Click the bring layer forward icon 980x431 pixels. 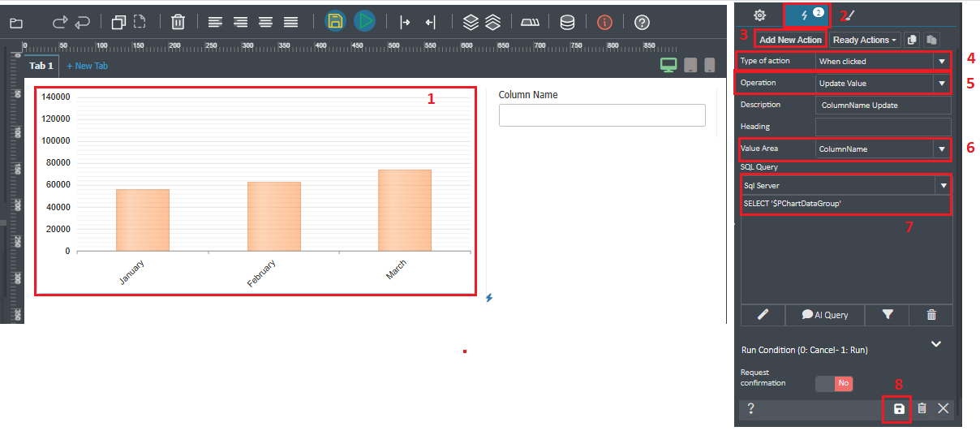pyautogui.click(x=471, y=23)
